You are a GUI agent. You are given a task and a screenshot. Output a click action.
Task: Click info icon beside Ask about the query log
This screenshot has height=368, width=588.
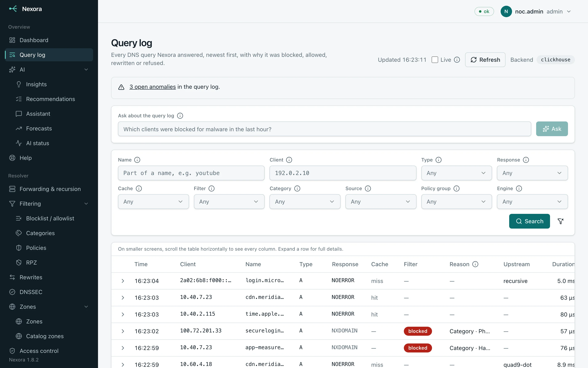180,116
